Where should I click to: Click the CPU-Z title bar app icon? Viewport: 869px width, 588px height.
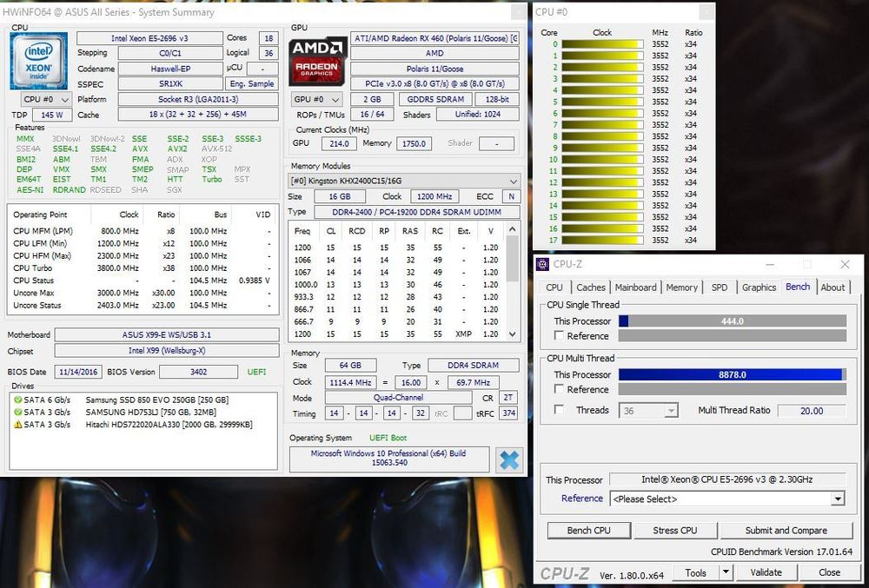point(542,264)
